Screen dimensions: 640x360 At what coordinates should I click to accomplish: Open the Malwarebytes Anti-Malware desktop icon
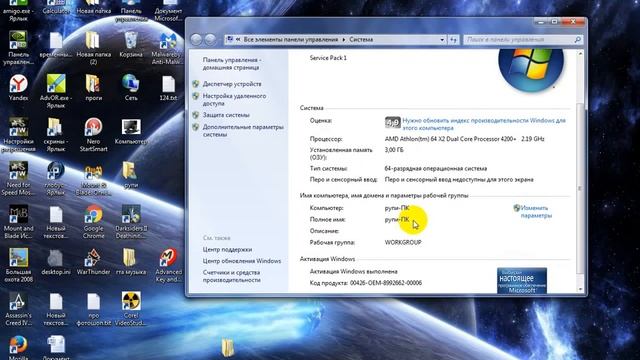(168, 47)
